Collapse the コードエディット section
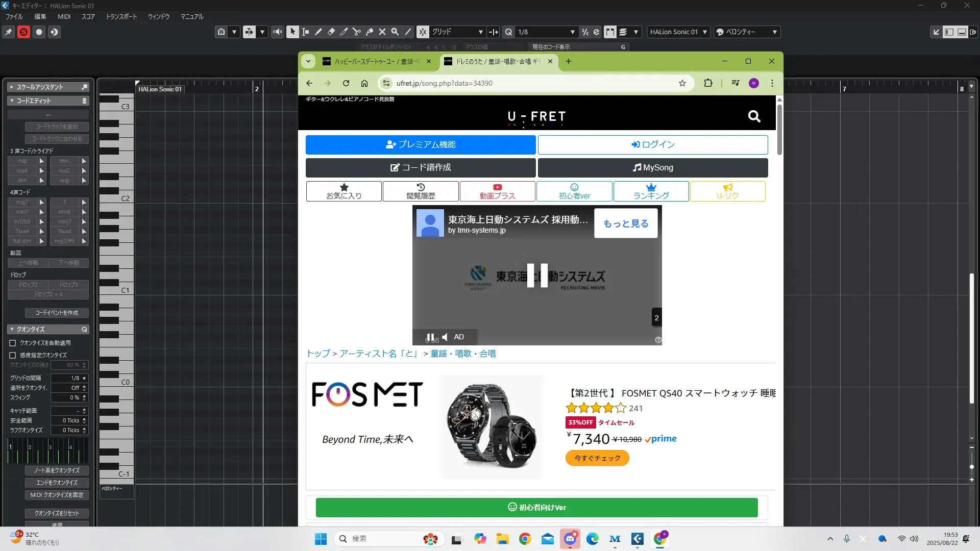 pyautogui.click(x=12, y=101)
